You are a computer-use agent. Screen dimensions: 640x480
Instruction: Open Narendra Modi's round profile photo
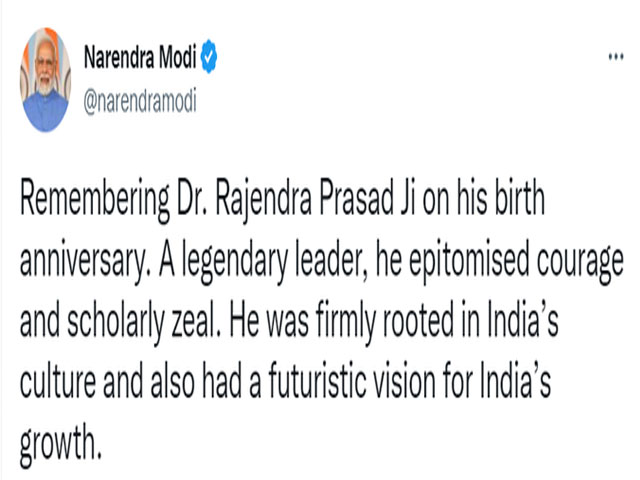point(45,80)
